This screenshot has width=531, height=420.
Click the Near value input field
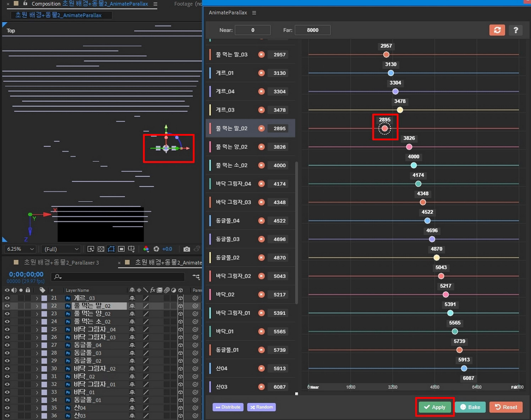click(253, 30)
